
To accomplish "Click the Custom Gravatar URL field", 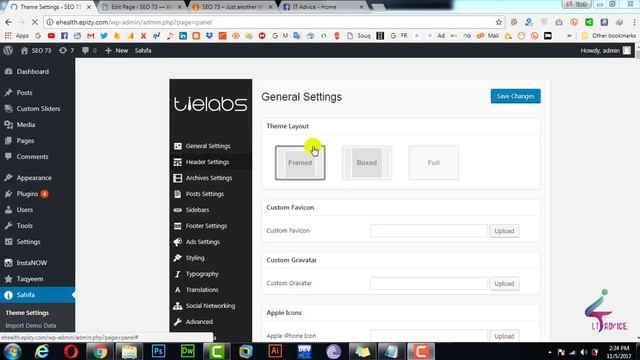I will (429, 283).
